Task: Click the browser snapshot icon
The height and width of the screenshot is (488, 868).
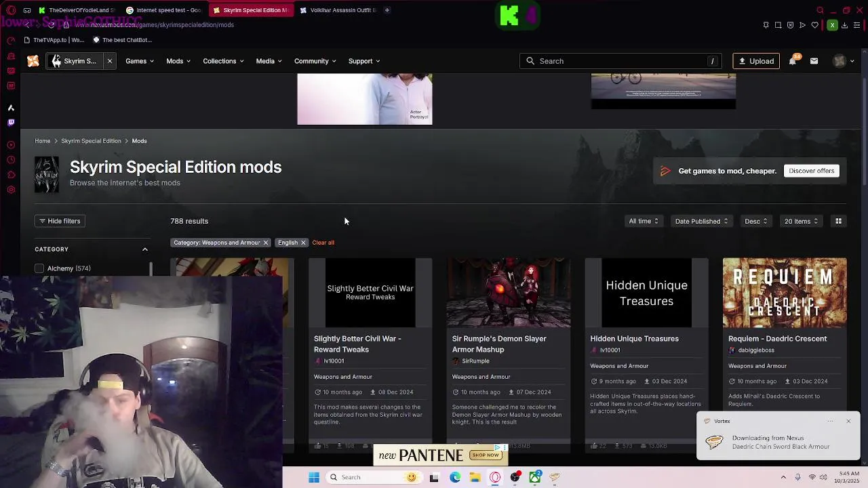Action: 778,25
